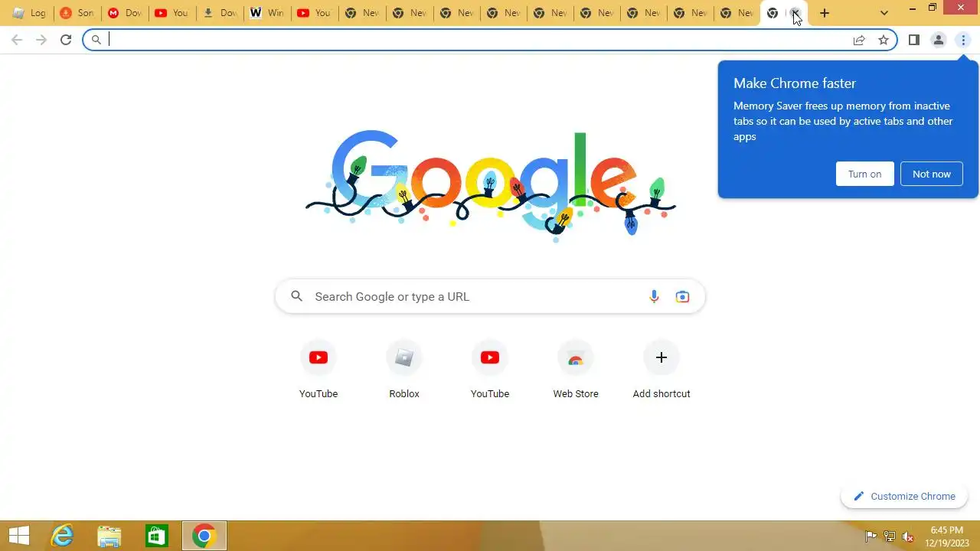Screen dimensions: 980x551
Task: Switch to YouTube tab after red M Dov tab
Action: (171, 13)
